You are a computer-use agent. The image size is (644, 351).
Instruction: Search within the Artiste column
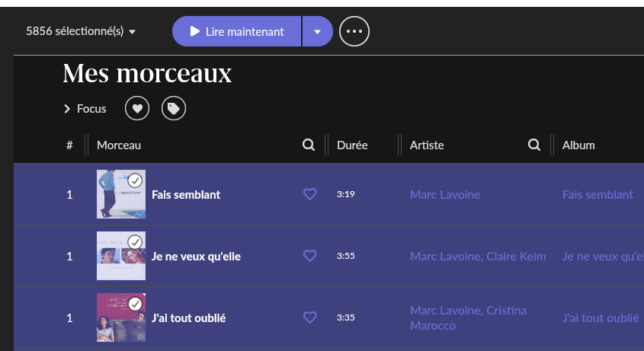pos(534,145)
